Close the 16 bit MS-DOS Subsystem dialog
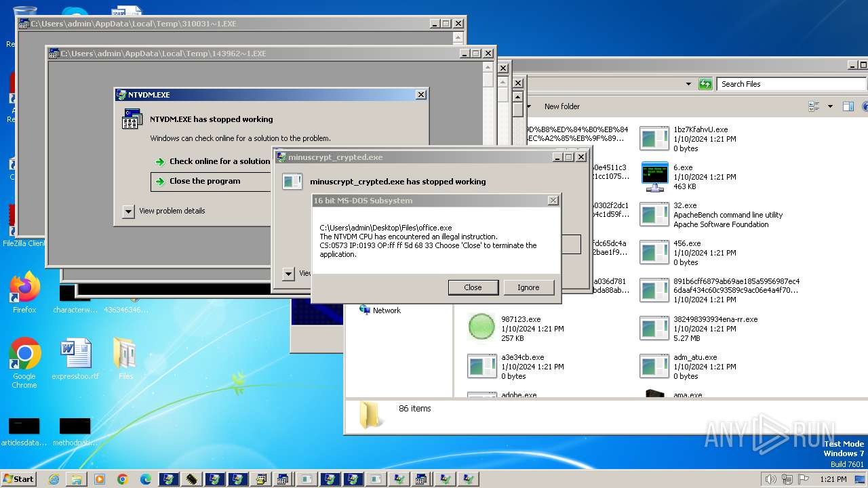The height and width of the screenshot is (488, 868). pos(553,201)
